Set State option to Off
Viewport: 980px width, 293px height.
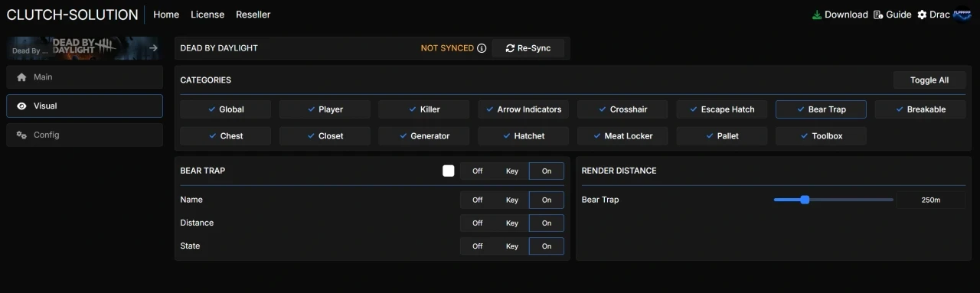pyautogui.click(x=478, y=246)
